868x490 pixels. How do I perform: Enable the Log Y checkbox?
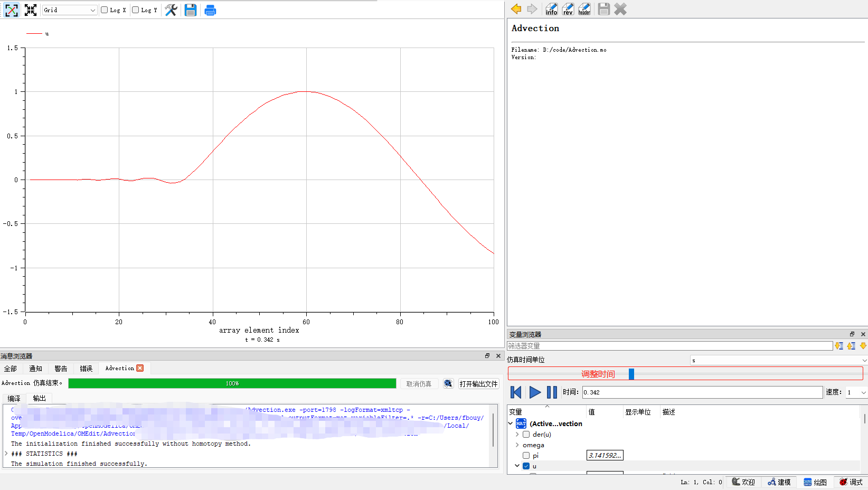click(136, 10)
